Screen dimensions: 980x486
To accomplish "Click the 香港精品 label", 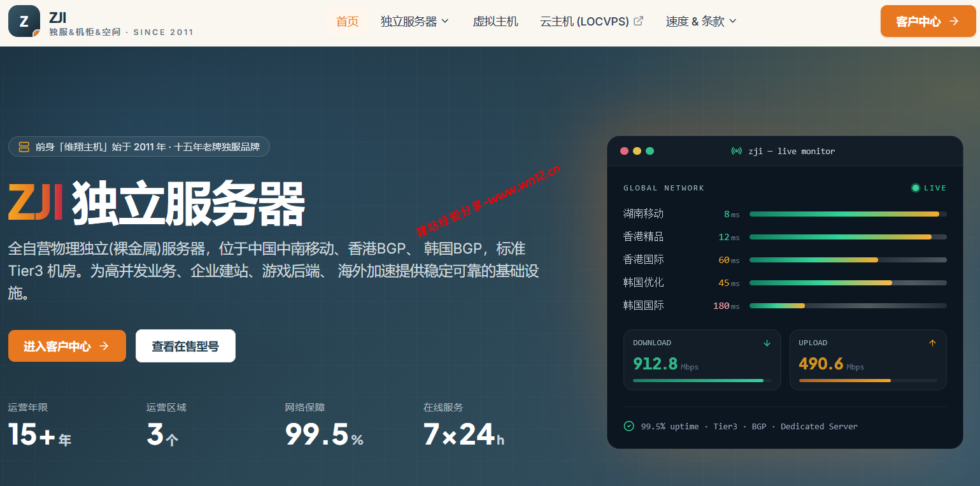I will (x=643, y=236).
